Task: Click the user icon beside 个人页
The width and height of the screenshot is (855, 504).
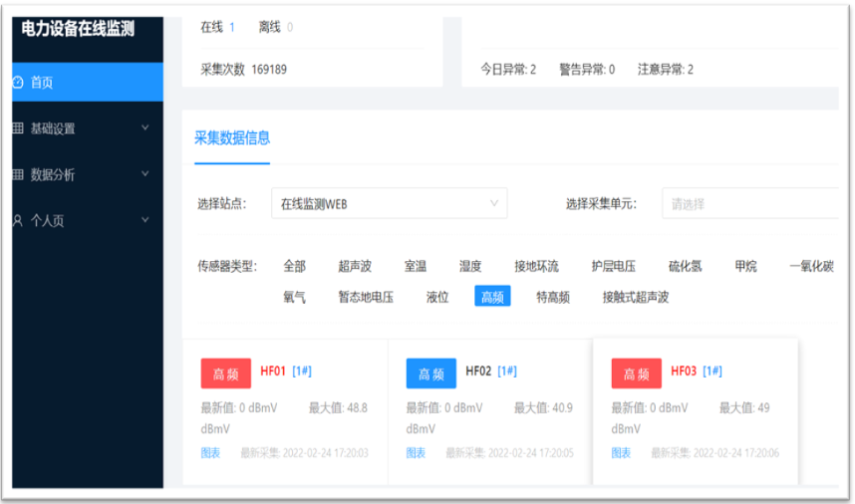Action: coord(17,221)
